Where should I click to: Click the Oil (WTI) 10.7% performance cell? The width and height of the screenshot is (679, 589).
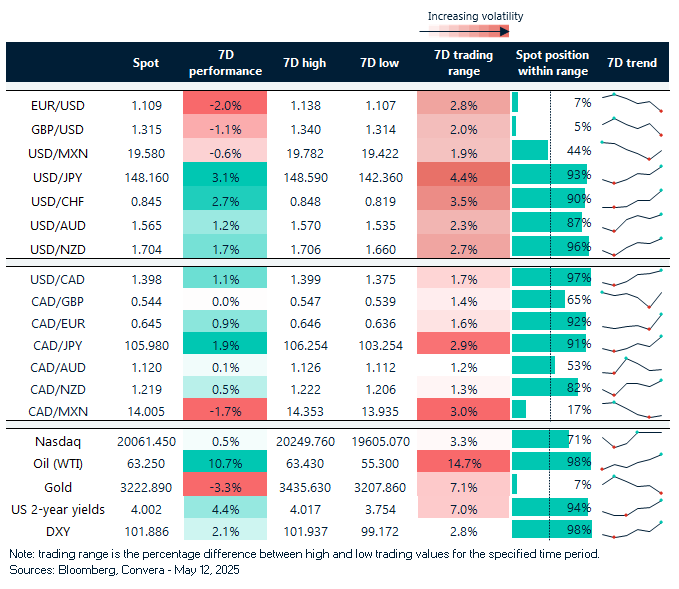[x=225, y=461]
